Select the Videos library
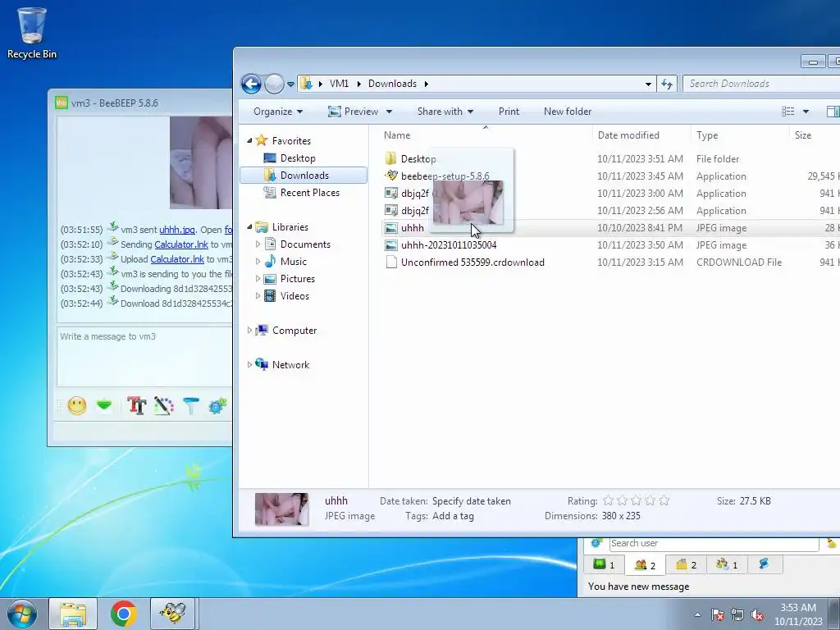This screenshot has width=840, height=630. (294, 295)
